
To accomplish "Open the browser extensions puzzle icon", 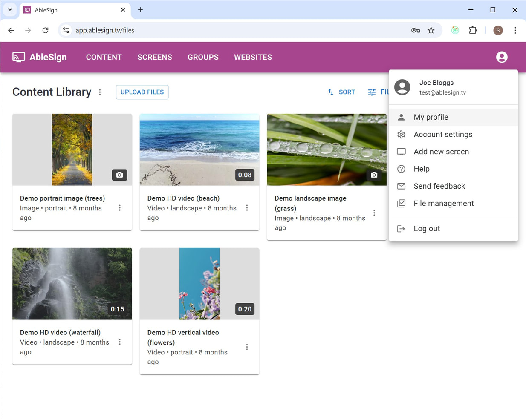I will (473, 30).
